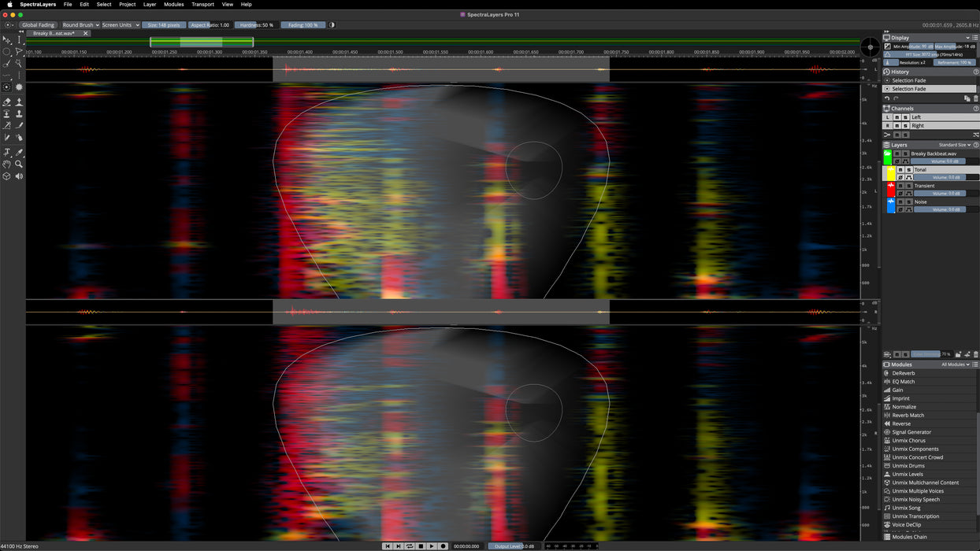Adjust the Hardness slider
The image size is (980, 551).
(256, 25)
